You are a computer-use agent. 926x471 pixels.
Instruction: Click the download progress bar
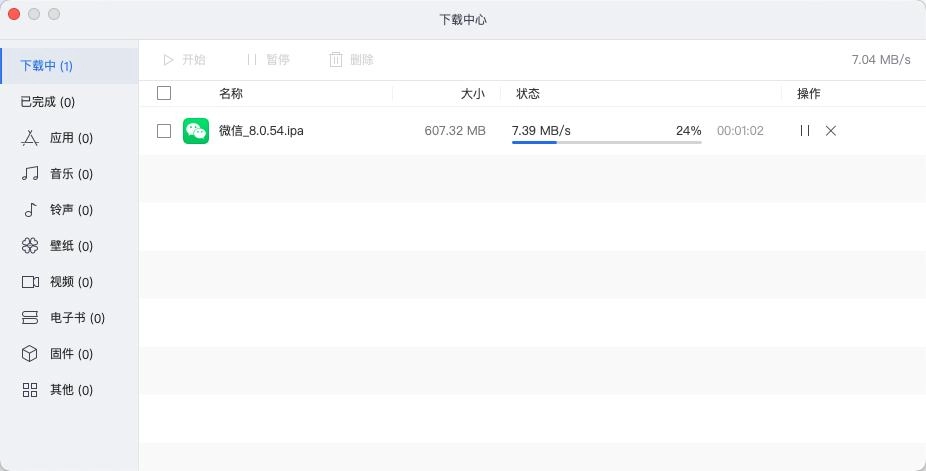pos(607,142)
